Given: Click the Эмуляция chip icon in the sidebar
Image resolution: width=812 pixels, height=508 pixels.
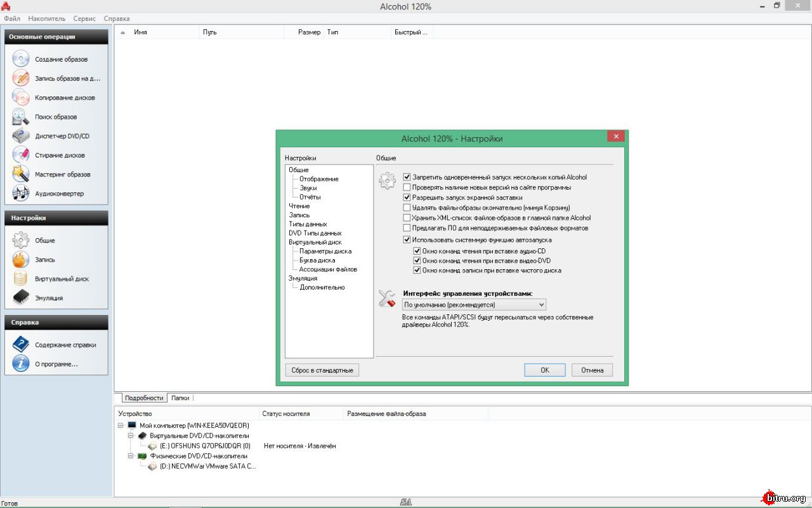Looking at the screenshot, I should [x=21, y=297].
